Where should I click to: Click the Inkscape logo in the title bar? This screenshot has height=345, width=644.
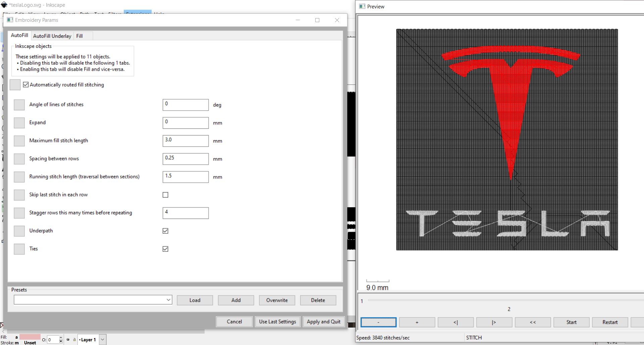4,5
